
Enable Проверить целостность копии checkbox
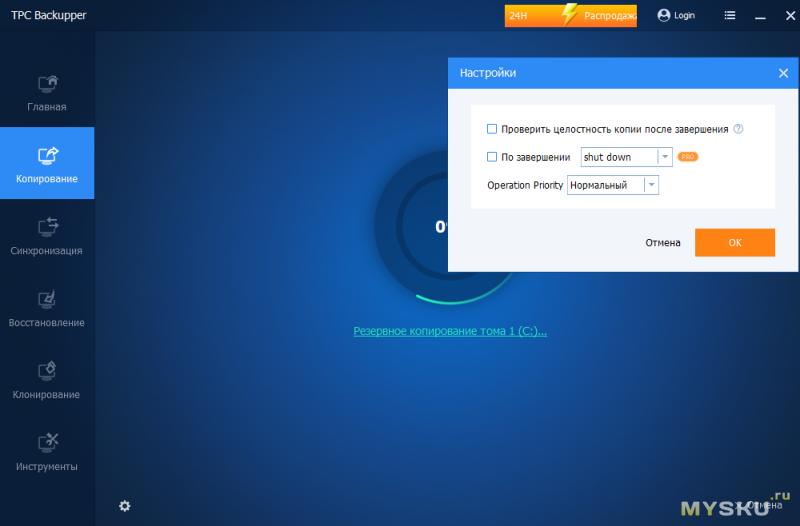click(x=492, y=129)
